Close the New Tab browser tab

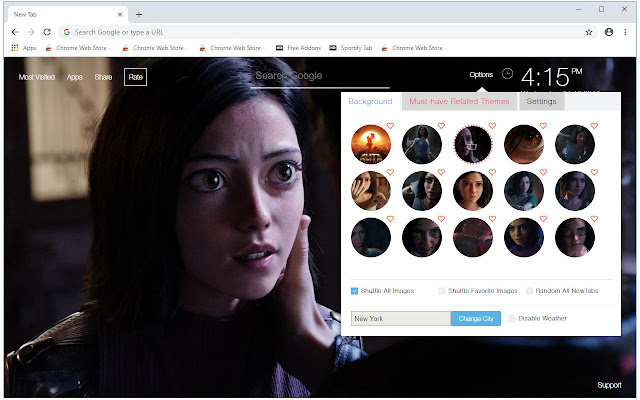[120, 14]
